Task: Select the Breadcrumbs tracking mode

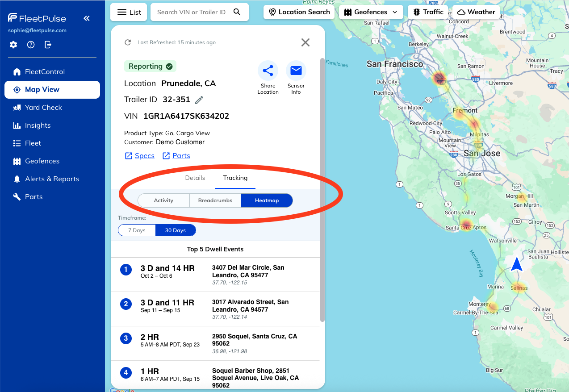Action: click(x=215, y=200)
